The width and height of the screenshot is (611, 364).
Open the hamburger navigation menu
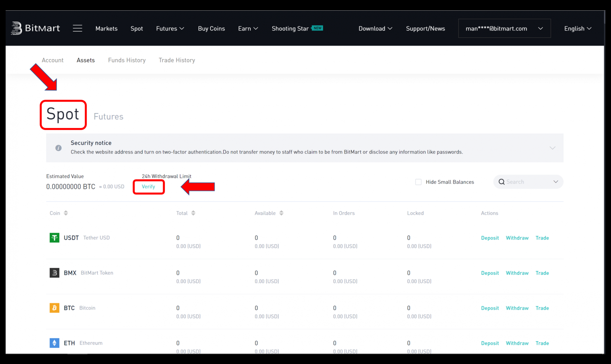pos(78,28)
